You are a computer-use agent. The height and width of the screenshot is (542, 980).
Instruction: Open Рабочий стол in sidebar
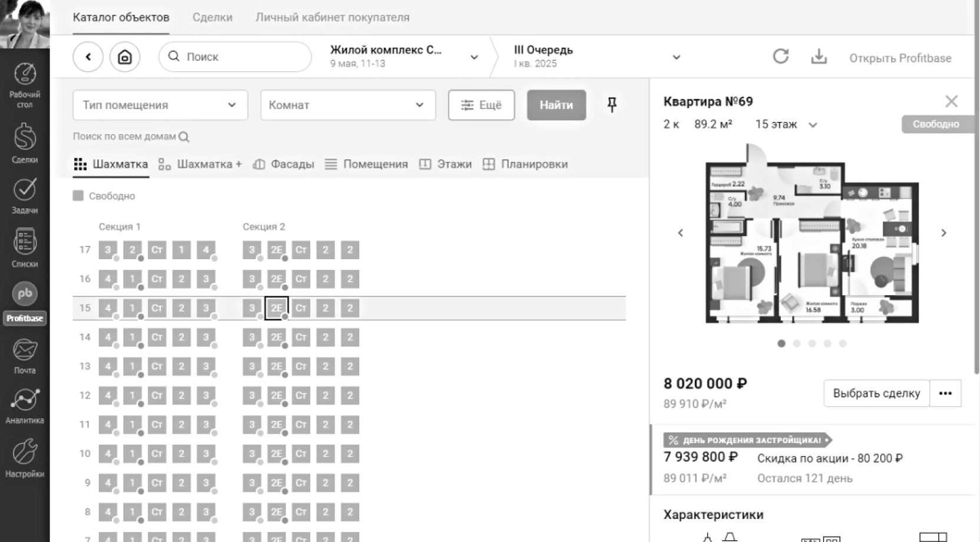pos(25,85)
